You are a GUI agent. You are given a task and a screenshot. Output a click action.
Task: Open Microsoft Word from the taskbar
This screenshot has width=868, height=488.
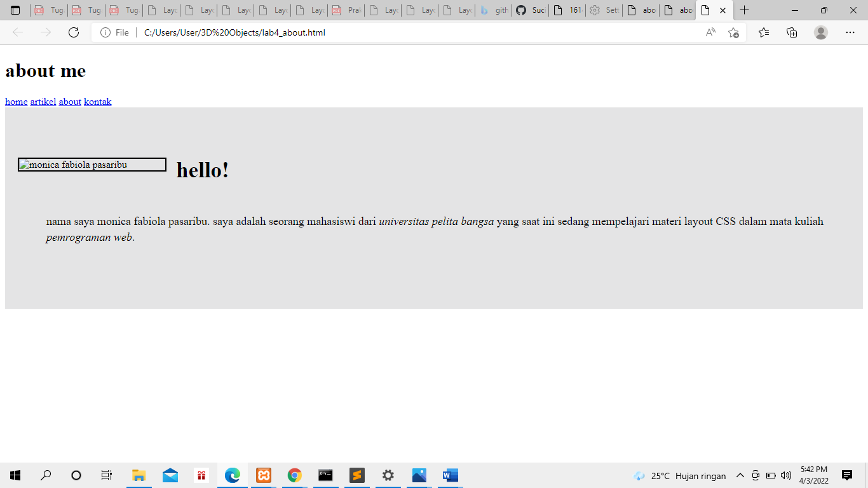tap(450, 475)
